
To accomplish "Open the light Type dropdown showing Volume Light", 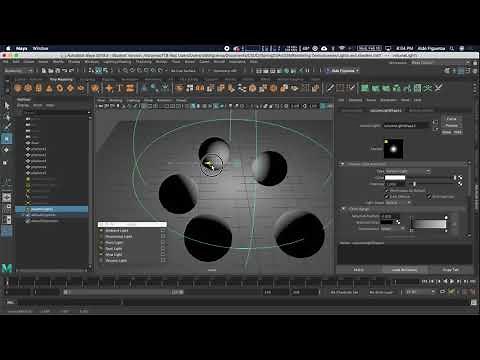I will point(408,171).
